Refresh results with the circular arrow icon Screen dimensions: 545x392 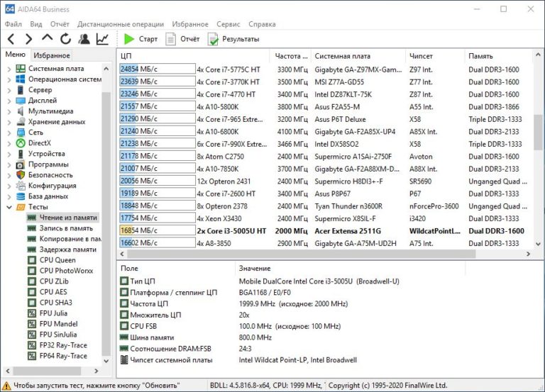click(66, 39)
